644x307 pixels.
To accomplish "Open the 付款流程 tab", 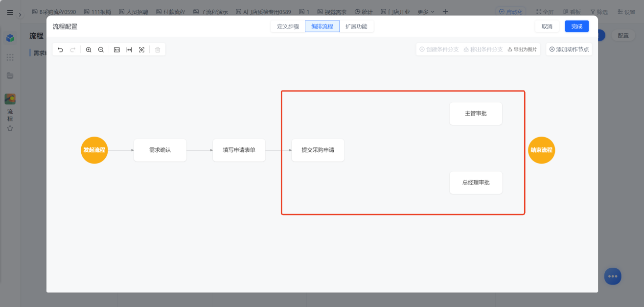I will coord(171,12).
